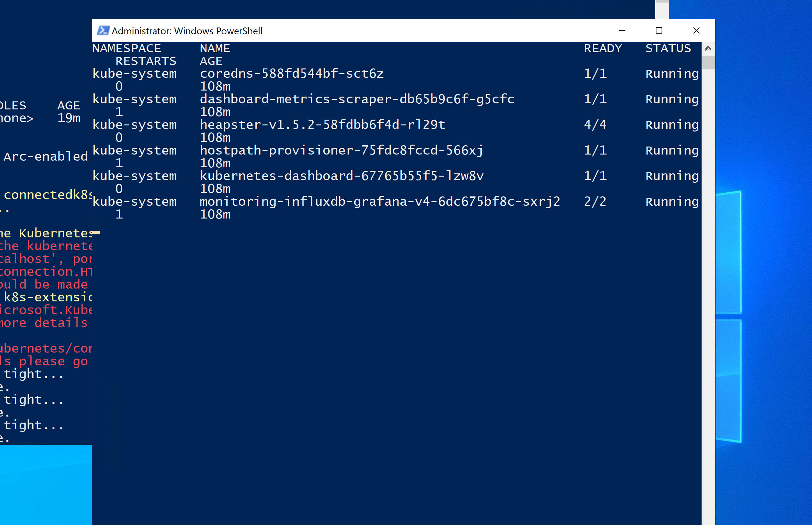
Task: Click the PowerShell icon in the title bar
Action: 103,31
